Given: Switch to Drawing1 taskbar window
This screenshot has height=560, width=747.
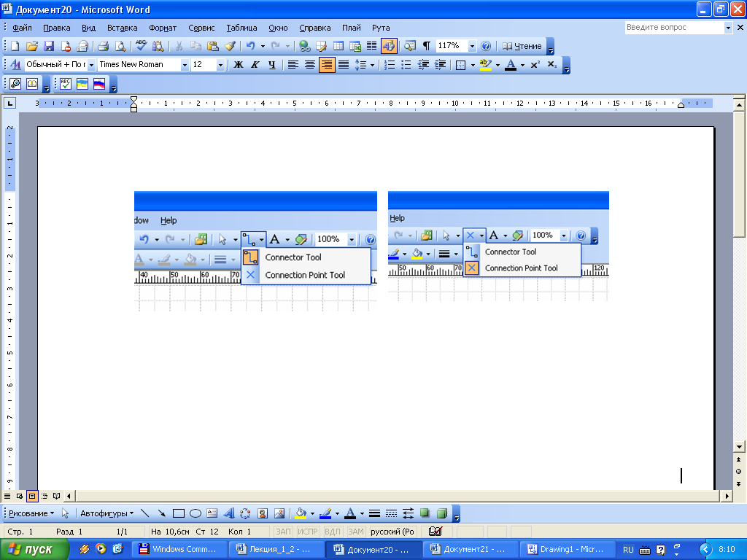Looking at the screenshot, I should [567, 549].
